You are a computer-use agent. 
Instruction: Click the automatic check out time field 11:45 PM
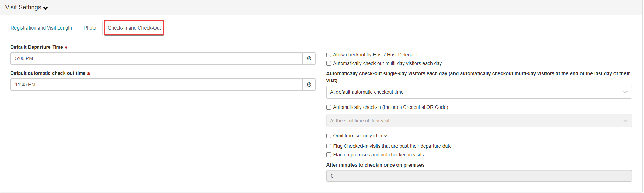pyautogui.click(x=157, y=84)
